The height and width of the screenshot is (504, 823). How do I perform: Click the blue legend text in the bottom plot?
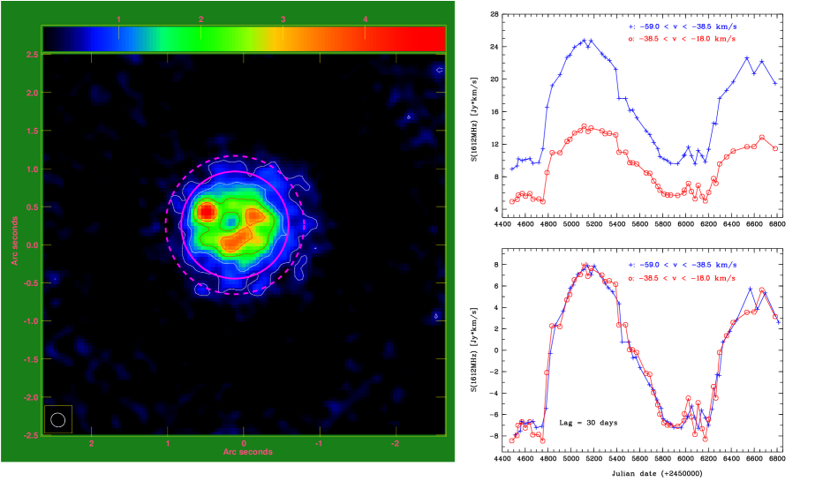point(683,265)
